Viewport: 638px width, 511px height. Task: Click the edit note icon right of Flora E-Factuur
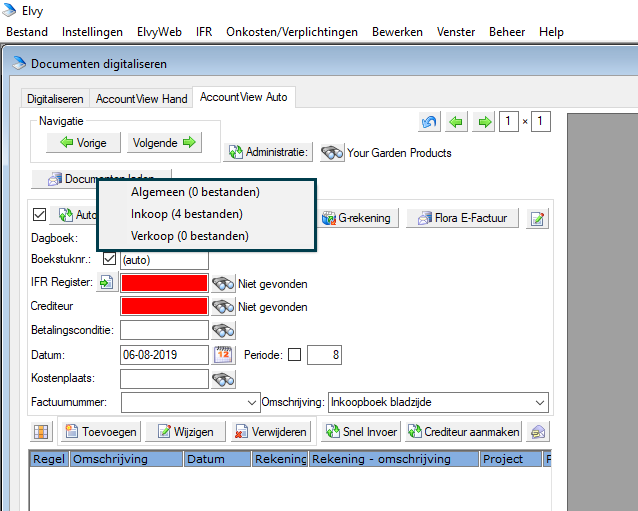[538, 218]
